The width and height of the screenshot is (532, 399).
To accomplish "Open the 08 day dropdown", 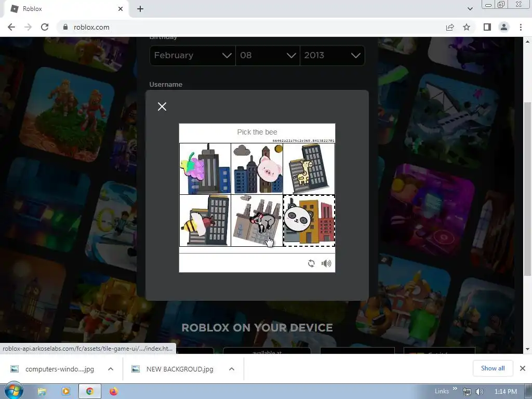I will pyautogui.click(x=268, y=55).
